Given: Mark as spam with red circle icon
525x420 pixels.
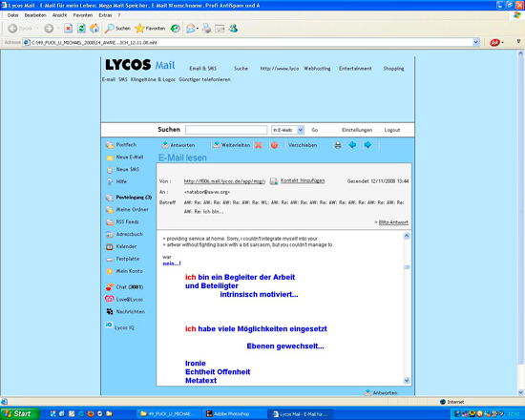Looking at the screenshot, I should 274,145.
